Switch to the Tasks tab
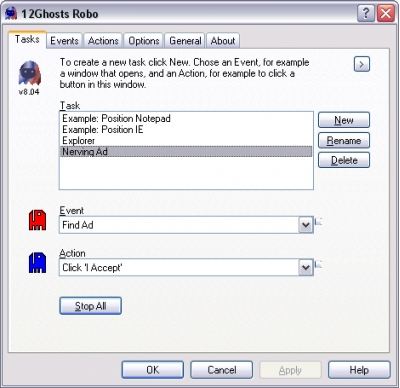Screen dimensions: 400x388 coord(27,40)
